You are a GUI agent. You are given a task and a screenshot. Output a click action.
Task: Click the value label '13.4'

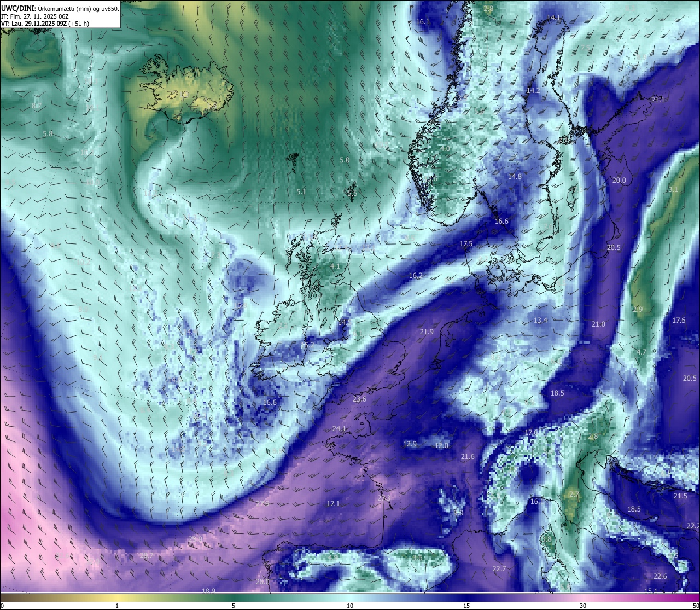coord(540,320)
